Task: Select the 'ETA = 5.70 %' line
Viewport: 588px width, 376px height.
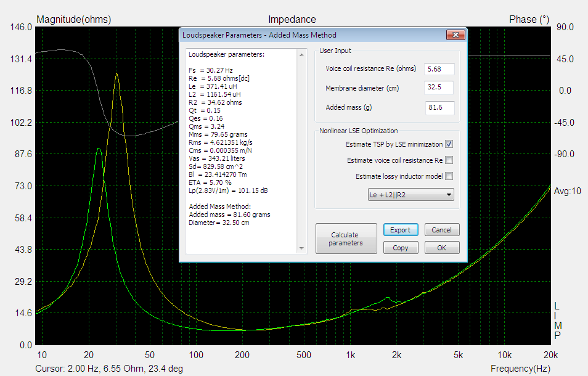Action: pos(210,182)
